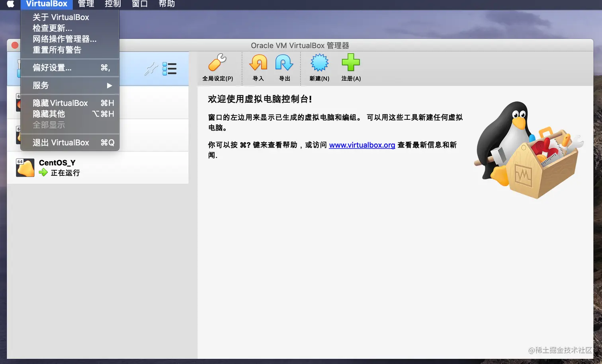This screenshot has width=602, height=364.
Task: Click the welcome heading 欢迎使用虚拟电脑控制台!
Action: point(260,99)
